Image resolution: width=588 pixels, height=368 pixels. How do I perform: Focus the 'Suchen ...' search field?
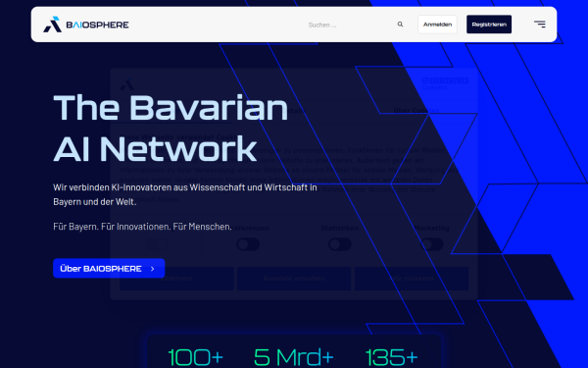[x=349, y=25]
